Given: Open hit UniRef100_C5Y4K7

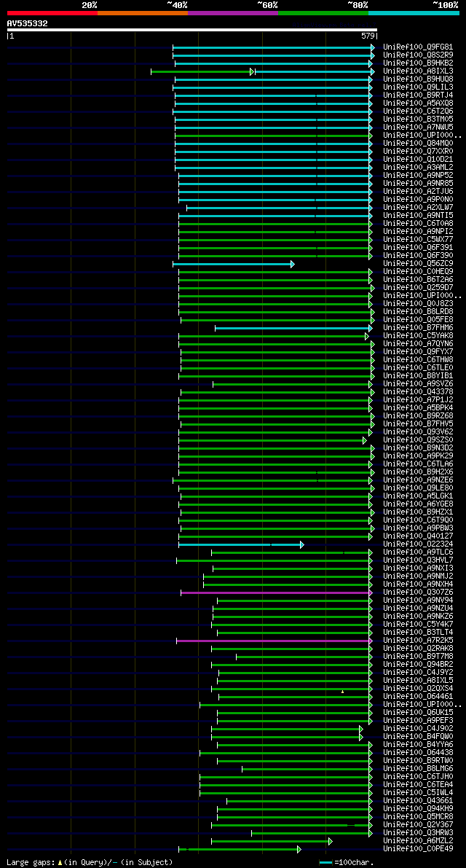Looking at the screenshot, I should 418,625.
